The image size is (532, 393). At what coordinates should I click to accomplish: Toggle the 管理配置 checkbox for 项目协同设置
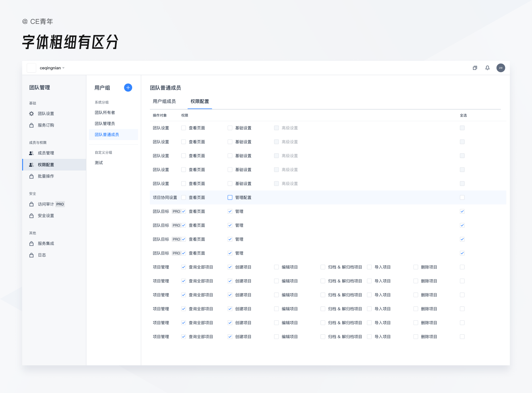pos(230,197)
